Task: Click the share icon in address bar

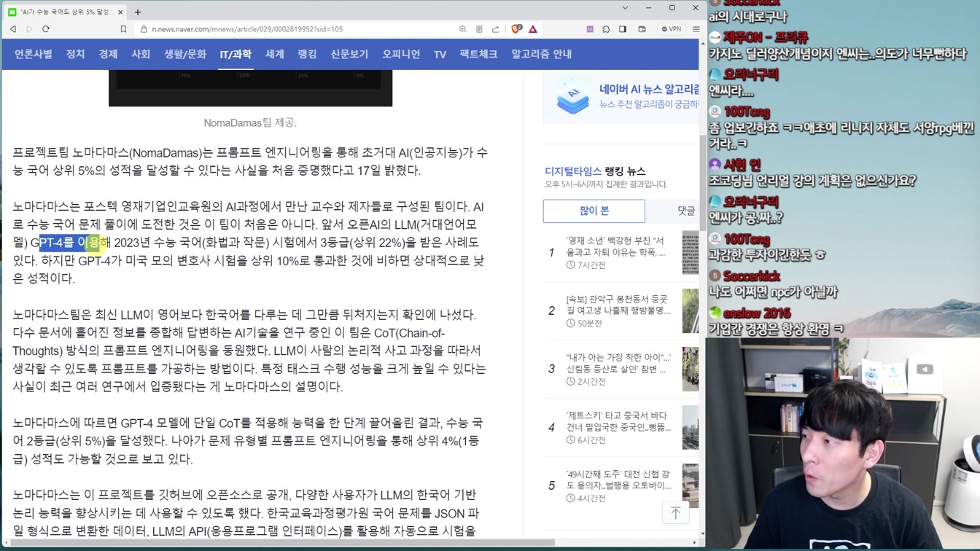Action: 496,29
